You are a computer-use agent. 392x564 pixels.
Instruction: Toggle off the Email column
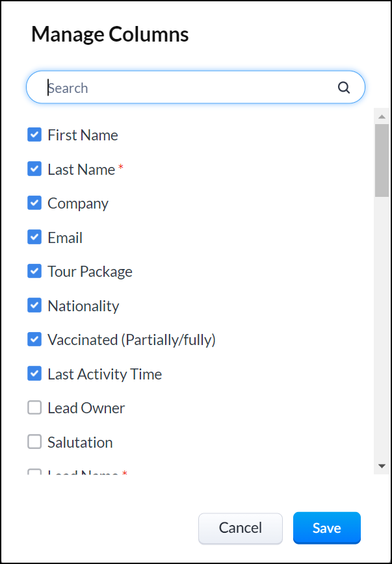[34, 237]
